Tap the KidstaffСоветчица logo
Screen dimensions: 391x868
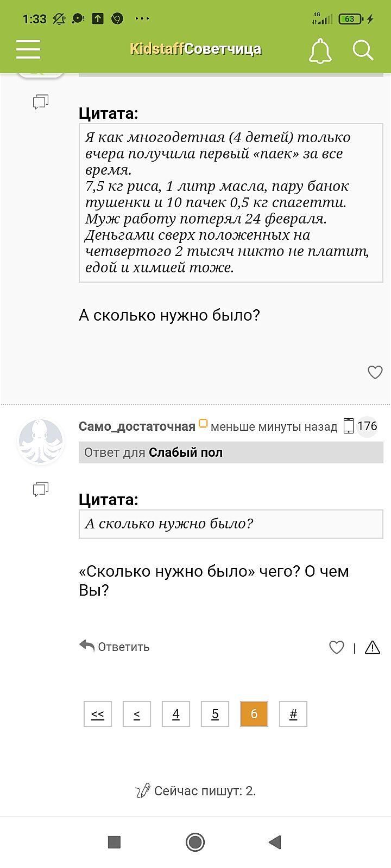click(195, 49)
